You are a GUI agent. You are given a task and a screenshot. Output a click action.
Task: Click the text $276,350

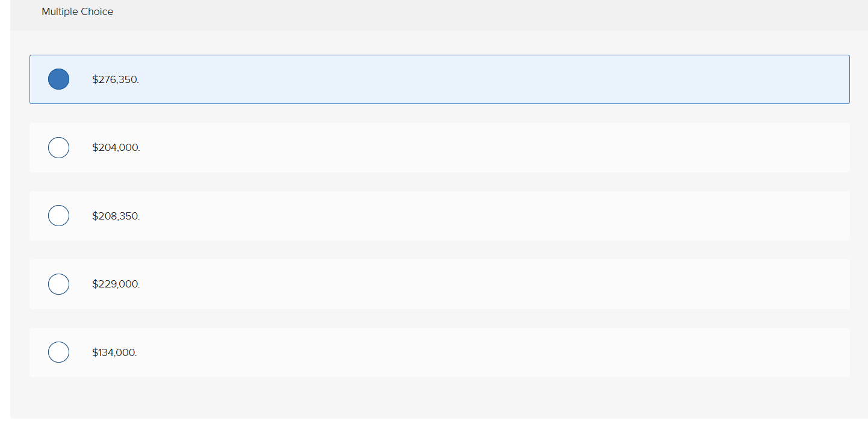[x=116, y=79]
